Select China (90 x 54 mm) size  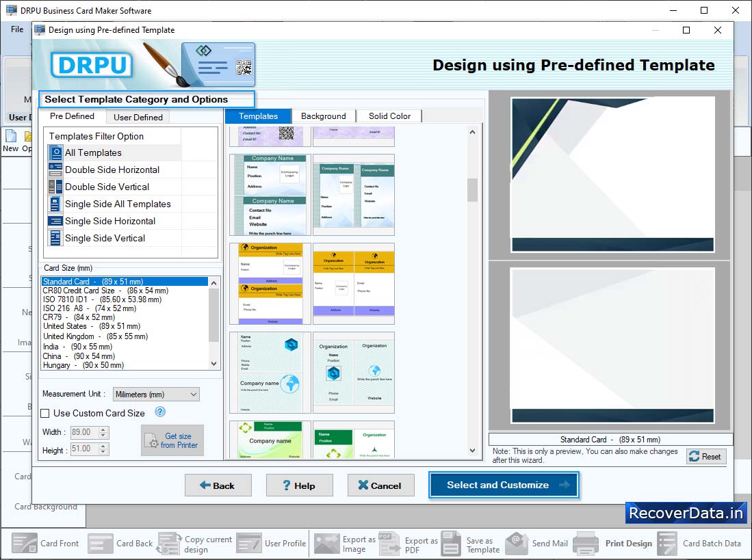click(x=125, y=356)
